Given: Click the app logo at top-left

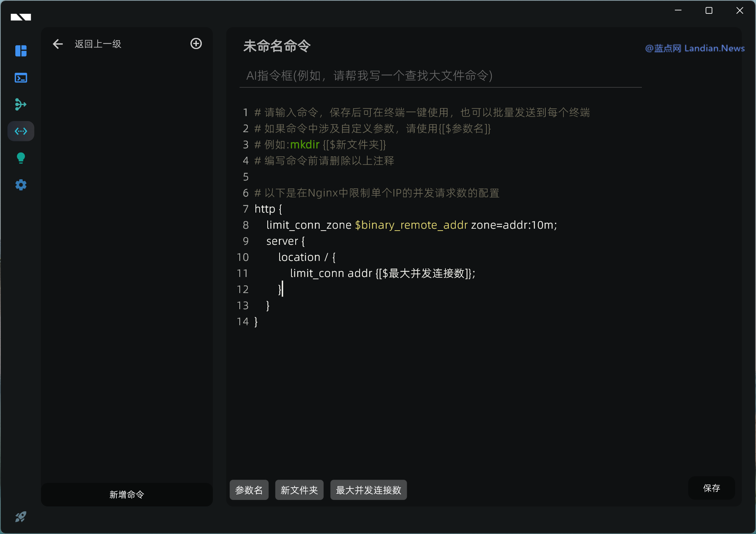Looking at the screenshot, I should tap(21, 17).
